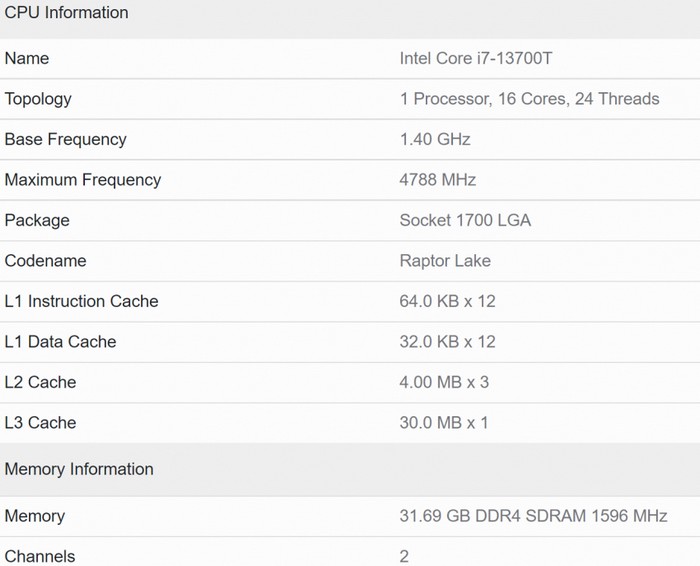Click the L1 Instruction Cache label
The image size is (700, 566).
82,301
